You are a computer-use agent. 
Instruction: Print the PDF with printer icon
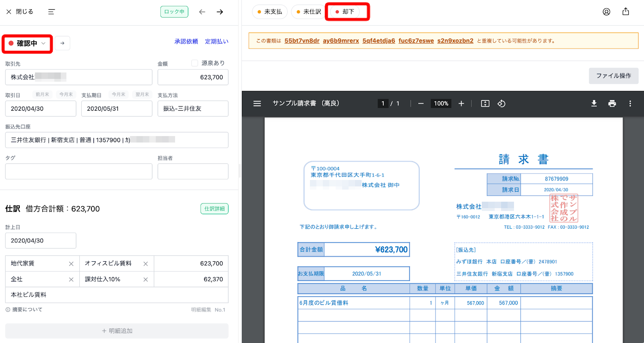pyautogui.click(x=612, y=103)
